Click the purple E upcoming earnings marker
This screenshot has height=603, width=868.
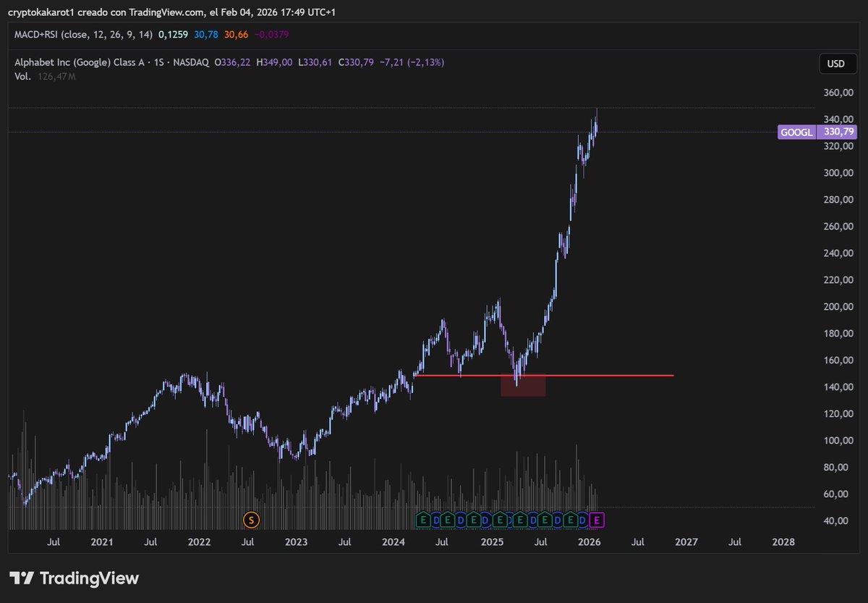(596, 519)
